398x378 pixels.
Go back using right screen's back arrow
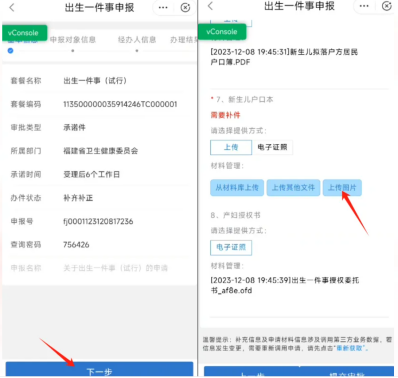coord(210,6)
